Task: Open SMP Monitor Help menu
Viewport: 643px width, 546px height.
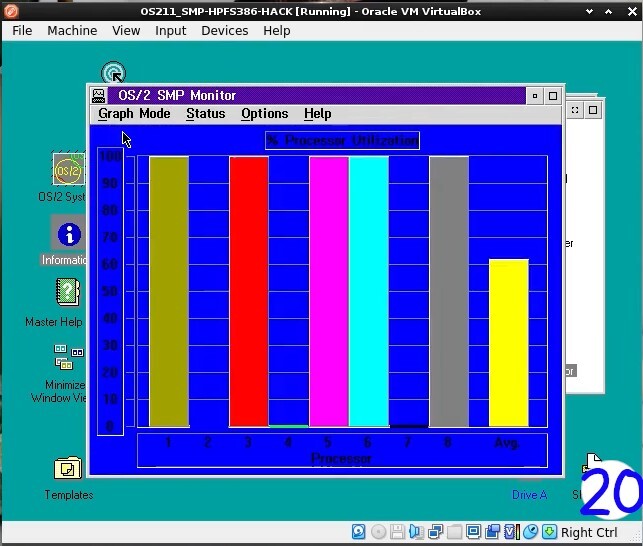Action: pos(317,114)
